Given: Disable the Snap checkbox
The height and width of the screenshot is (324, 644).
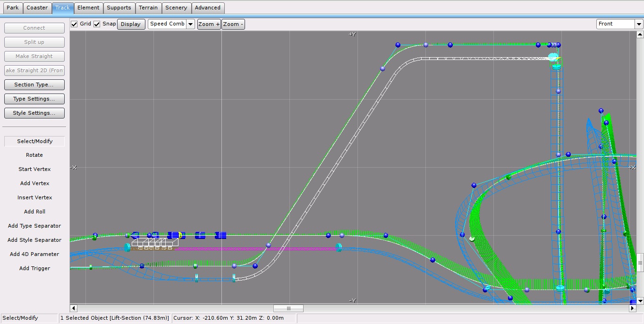Looking at the screenshot, I should click(97, 24).
